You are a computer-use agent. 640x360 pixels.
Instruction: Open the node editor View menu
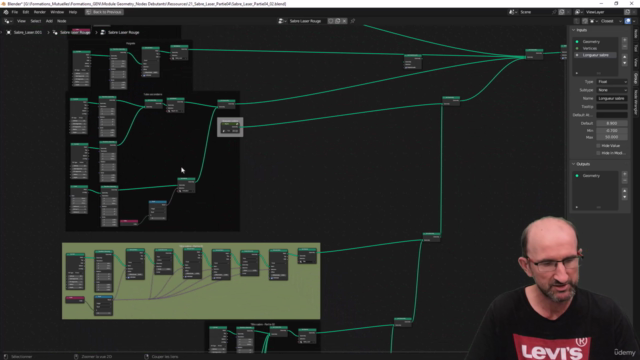coord(21,21)
